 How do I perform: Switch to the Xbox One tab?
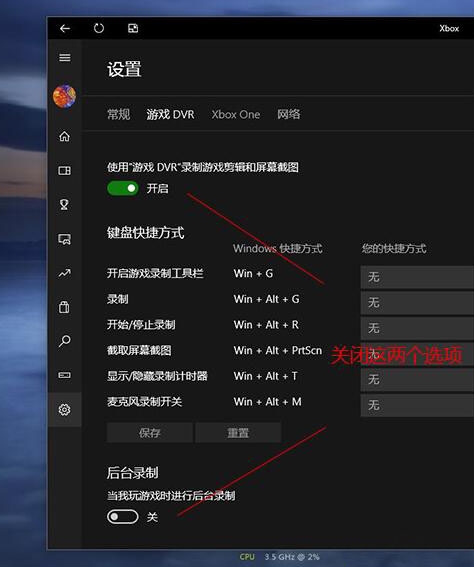[236, 114]
